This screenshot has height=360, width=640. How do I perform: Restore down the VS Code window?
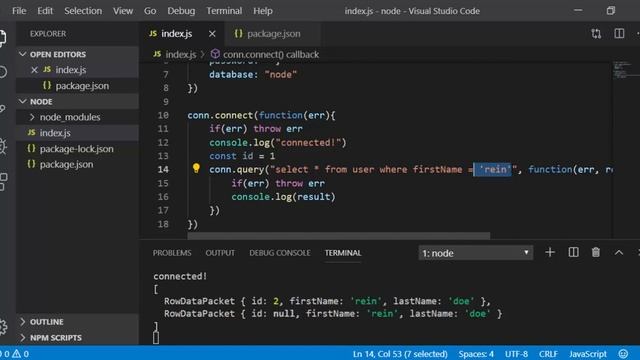(x=611, y=11)
